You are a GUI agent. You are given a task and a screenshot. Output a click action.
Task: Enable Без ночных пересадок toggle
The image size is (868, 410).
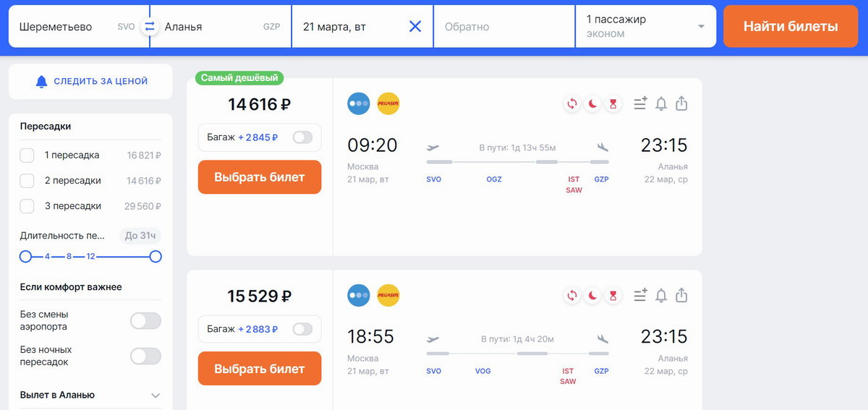(x=145, y=356)
